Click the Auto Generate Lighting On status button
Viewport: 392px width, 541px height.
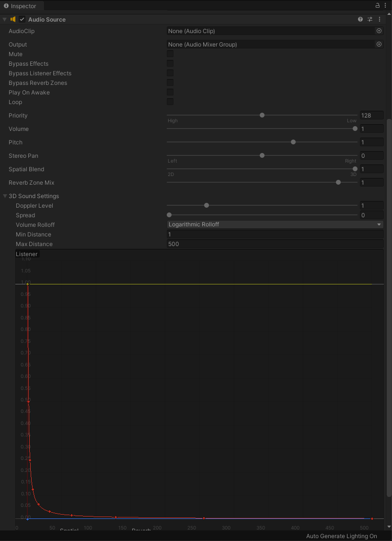pyautogui.click(x=341, y=536)
